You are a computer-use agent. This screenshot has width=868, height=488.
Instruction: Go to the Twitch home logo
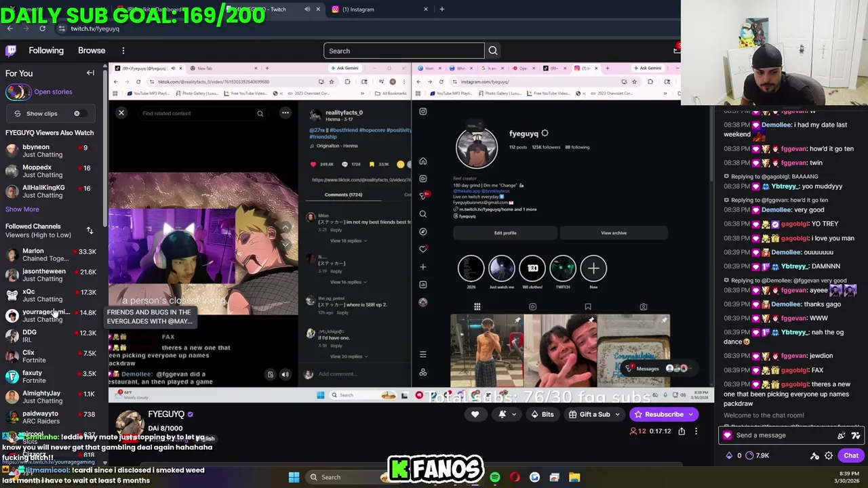pos(11,51)
